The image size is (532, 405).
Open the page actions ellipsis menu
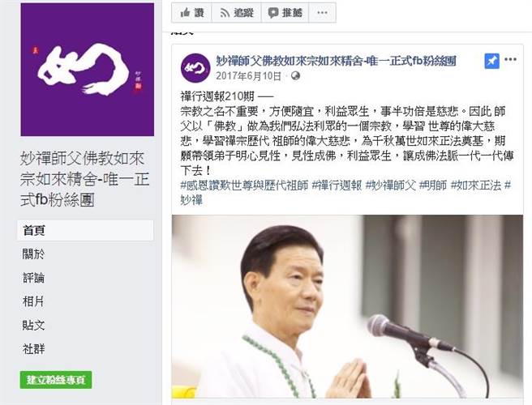pyautogui.click(x=322, y=13)
